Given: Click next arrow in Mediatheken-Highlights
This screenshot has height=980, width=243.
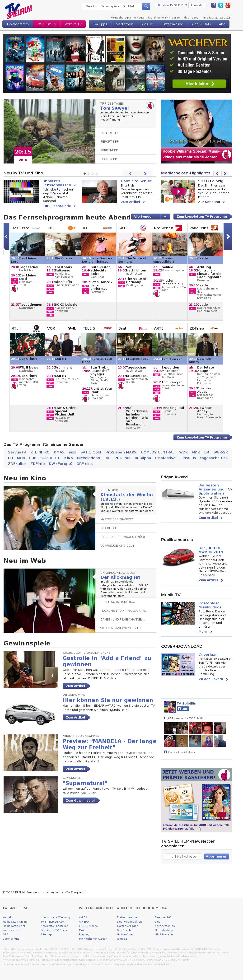Looking at the screenshot, I should [x=225, y=173].
